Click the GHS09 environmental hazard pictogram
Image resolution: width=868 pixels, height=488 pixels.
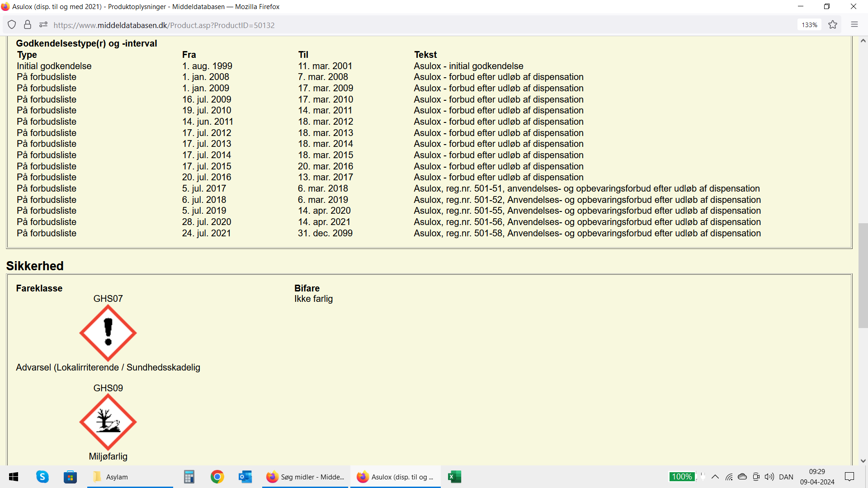tap(108, 422)
